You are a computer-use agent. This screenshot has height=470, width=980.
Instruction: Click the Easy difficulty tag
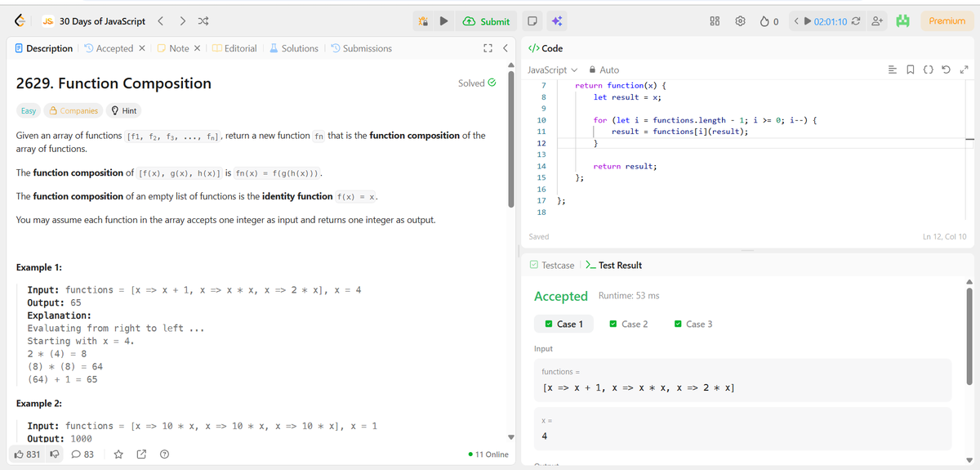click(28, 111)
